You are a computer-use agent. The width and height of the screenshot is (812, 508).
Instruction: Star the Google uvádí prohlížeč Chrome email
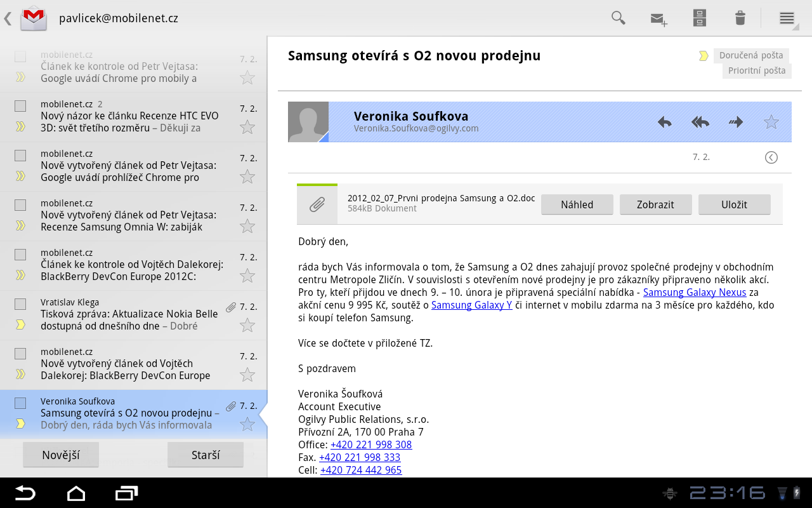pos(247,177)
